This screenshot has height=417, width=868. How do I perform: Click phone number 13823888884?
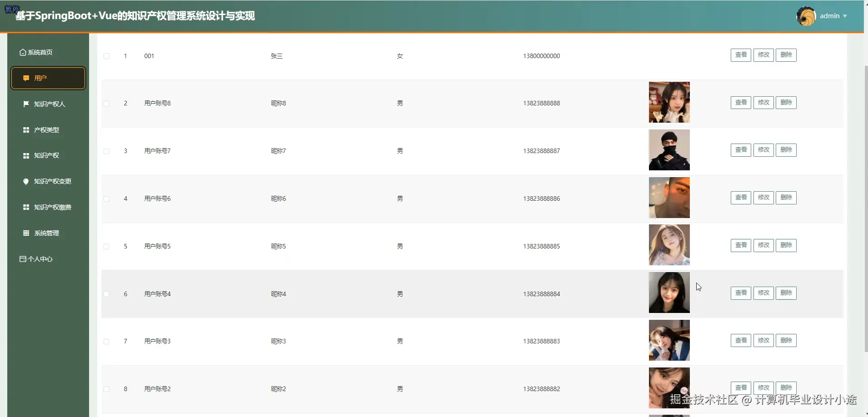pos(541,294)
